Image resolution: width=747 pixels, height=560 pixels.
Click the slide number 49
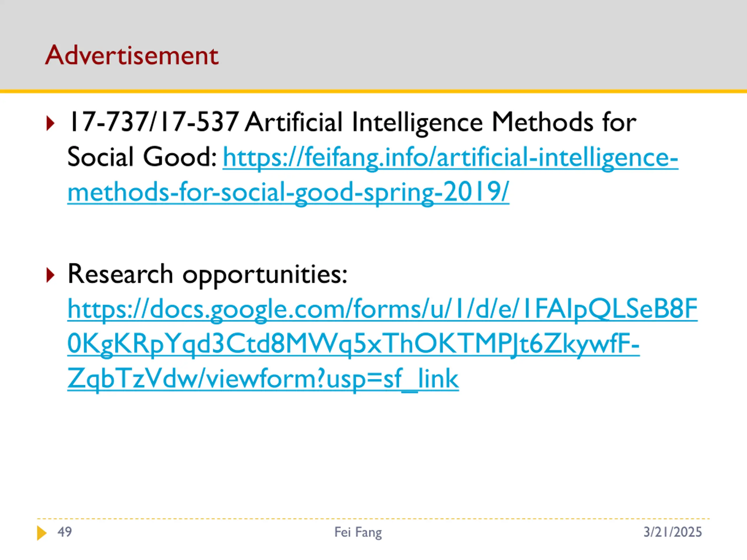65,532
